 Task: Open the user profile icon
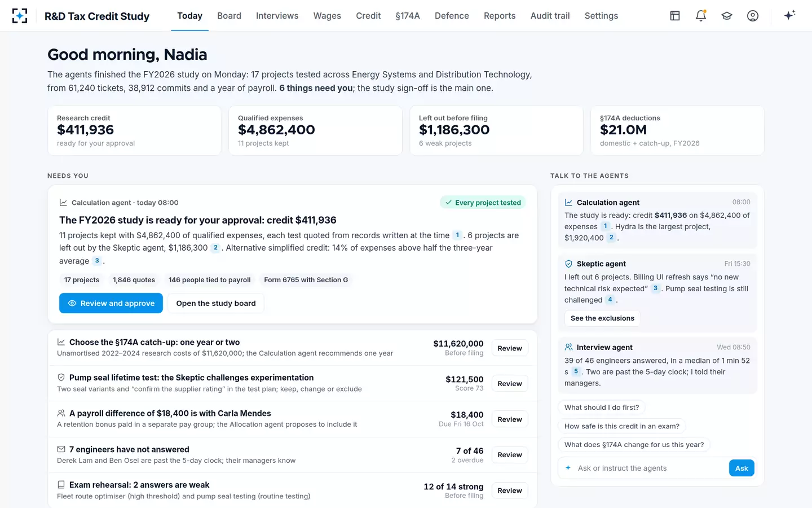point(753,16)
